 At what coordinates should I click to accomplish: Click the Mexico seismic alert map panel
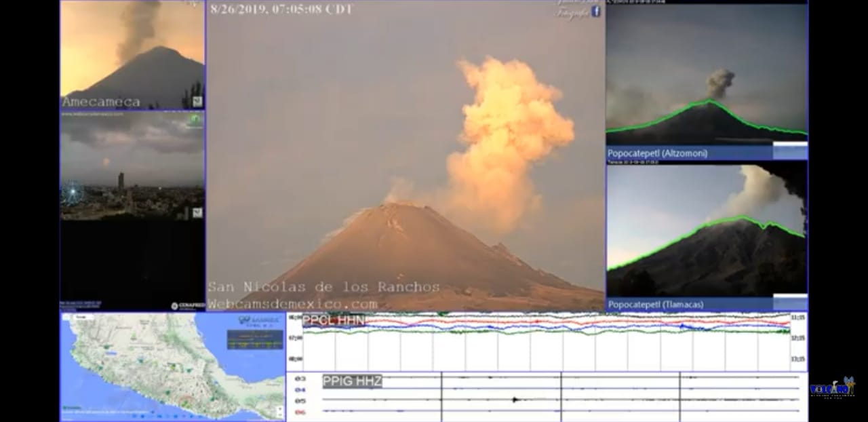[172, 367]
